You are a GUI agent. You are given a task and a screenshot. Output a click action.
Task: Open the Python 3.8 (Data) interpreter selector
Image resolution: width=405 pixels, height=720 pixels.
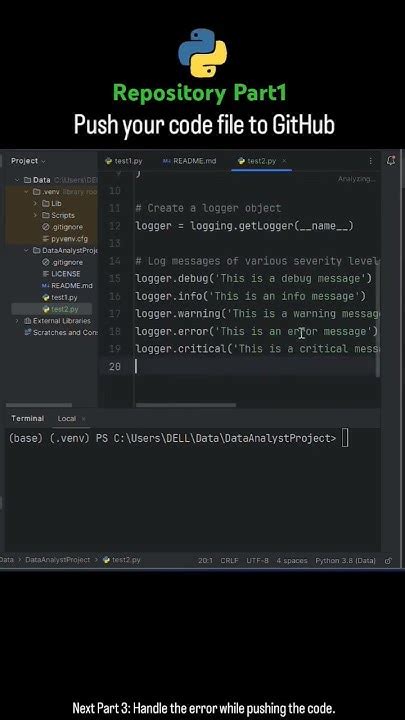tap(345, 560)
